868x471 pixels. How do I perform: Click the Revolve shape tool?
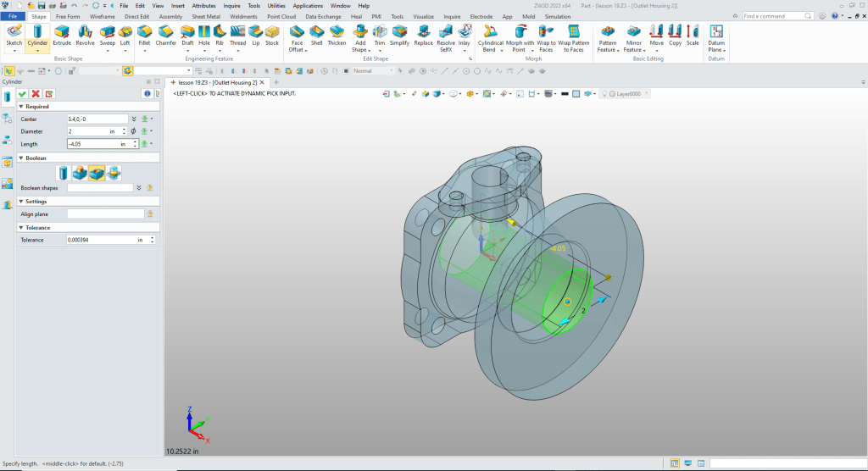(x=85, y=34)
